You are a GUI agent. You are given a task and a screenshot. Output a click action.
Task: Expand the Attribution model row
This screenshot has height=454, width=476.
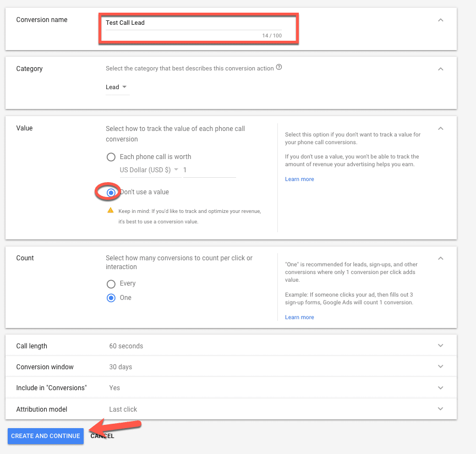point(231,409)
